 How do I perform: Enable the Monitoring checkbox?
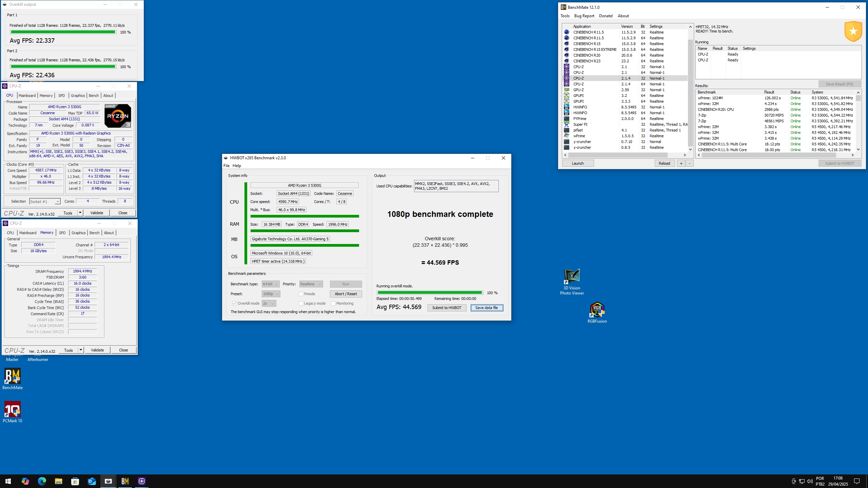tap(333, 303)
